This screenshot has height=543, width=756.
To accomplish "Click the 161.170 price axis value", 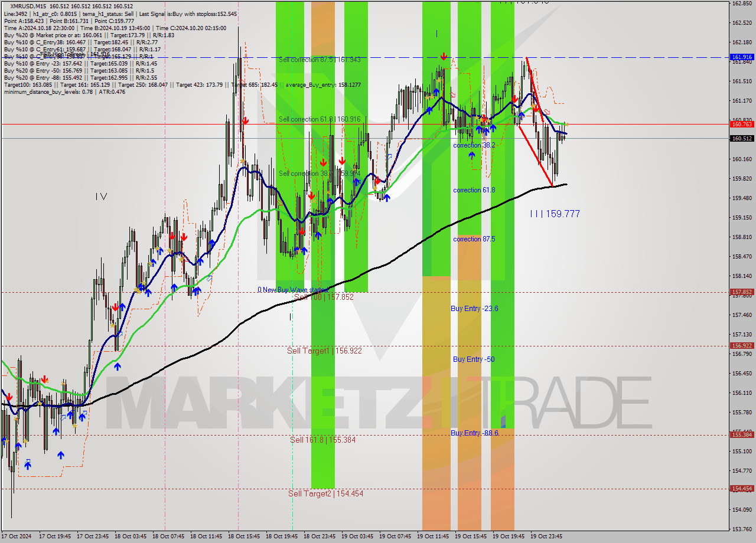I will 742,101.
